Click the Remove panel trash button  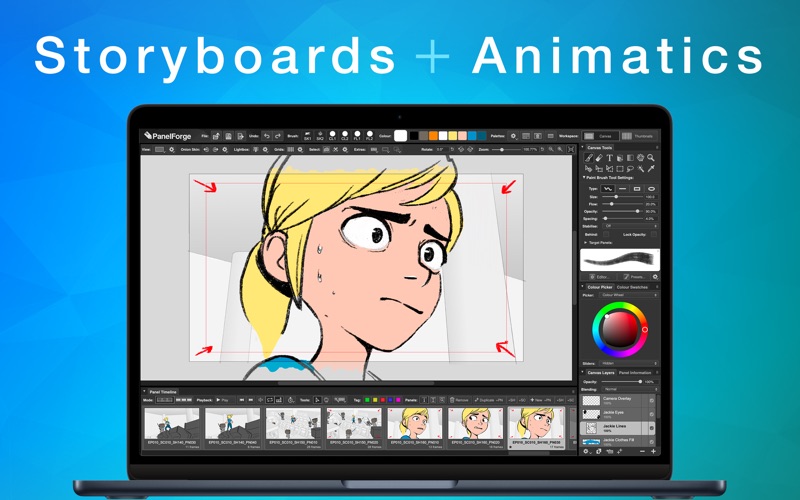(x=459, y=400)
